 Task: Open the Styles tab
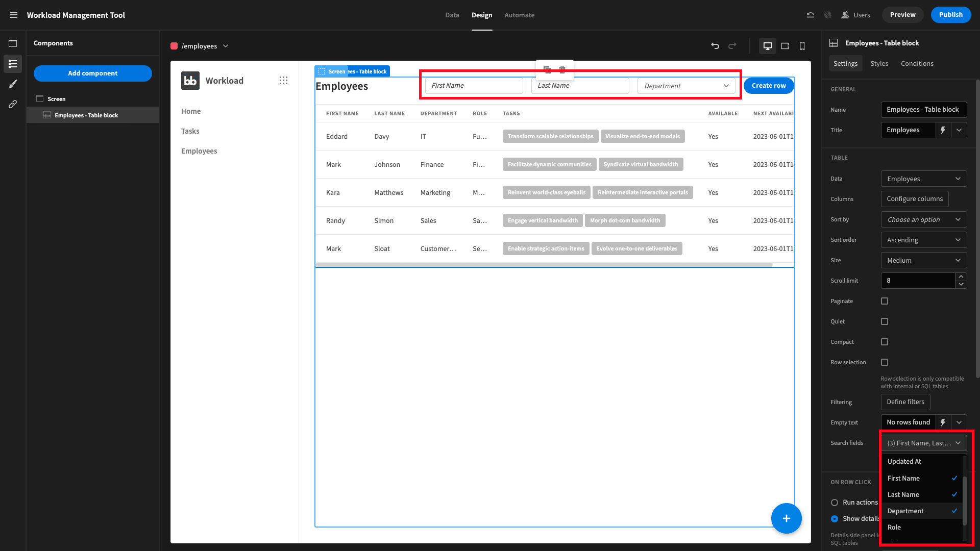[879, 63]
